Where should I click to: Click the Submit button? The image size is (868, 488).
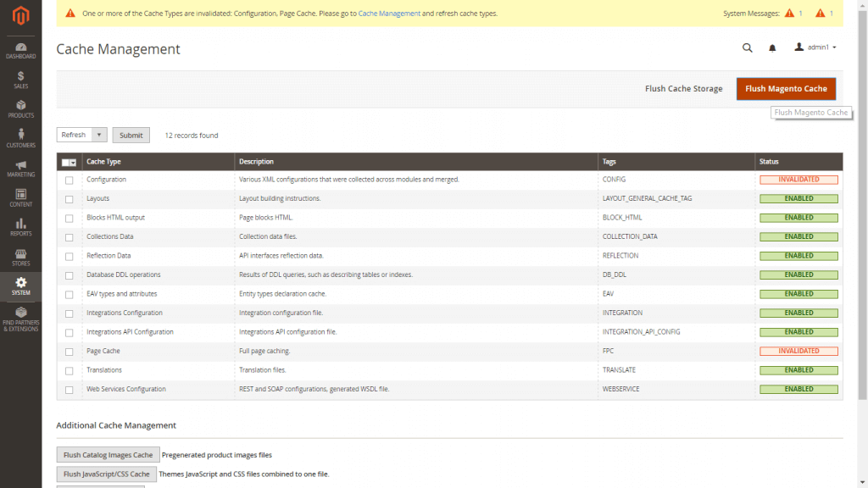(131, 135)
